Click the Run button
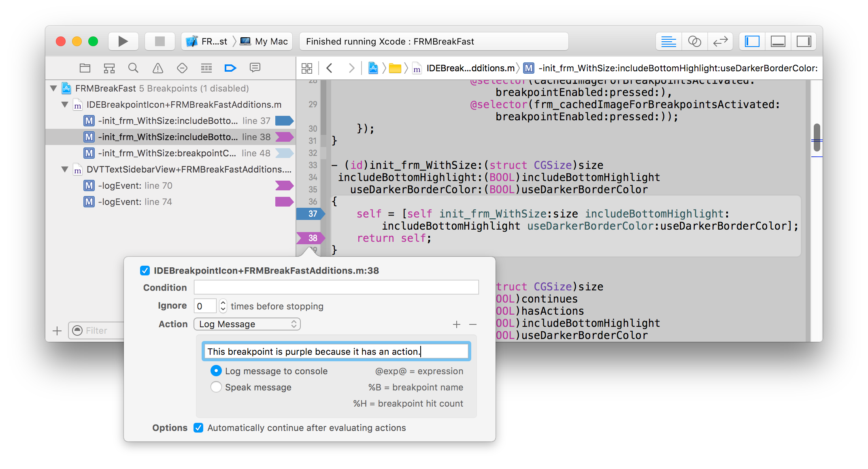Viewport: 868px width, 469px height. (123, 41)
